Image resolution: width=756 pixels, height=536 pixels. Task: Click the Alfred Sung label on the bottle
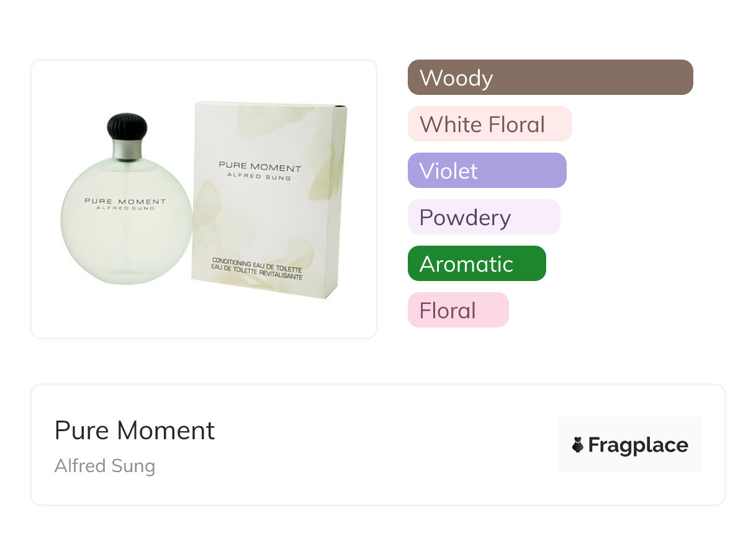pyautogui.click(x=125, y=208)
